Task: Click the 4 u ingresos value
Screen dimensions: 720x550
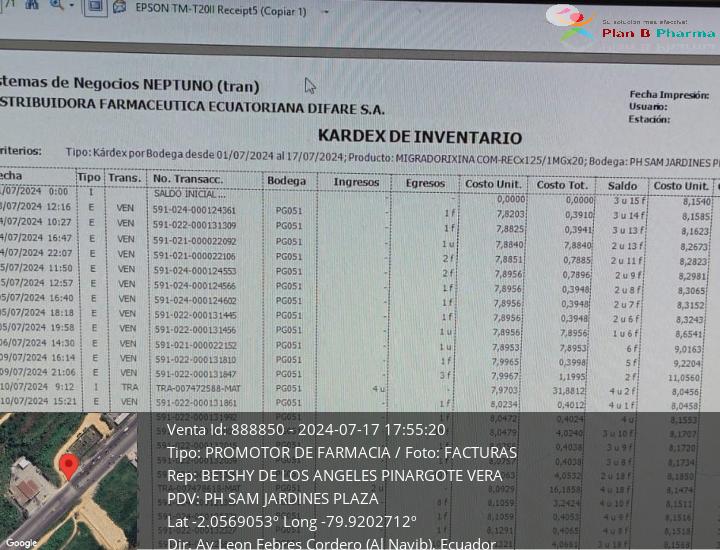Action: (378, 389)
